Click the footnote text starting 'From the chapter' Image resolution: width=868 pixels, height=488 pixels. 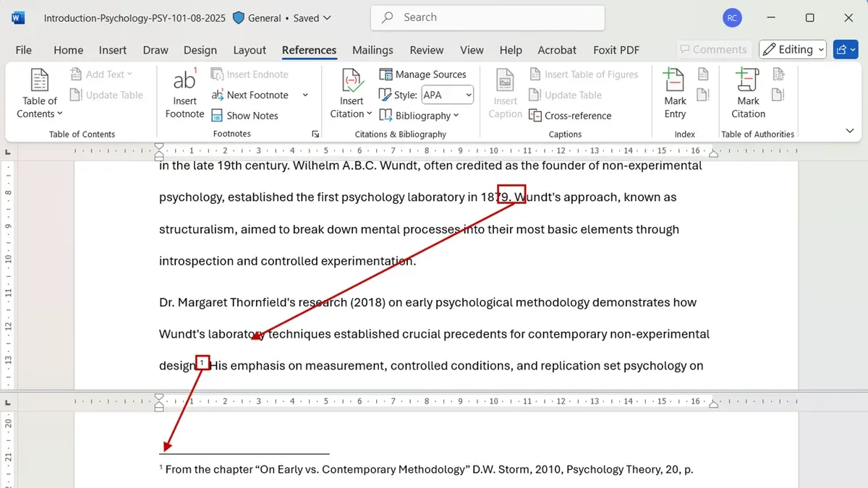[427, 469]
